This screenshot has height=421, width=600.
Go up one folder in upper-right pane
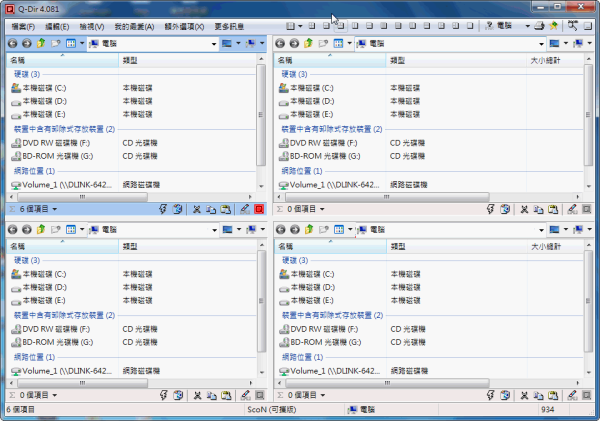pos(308,44)
